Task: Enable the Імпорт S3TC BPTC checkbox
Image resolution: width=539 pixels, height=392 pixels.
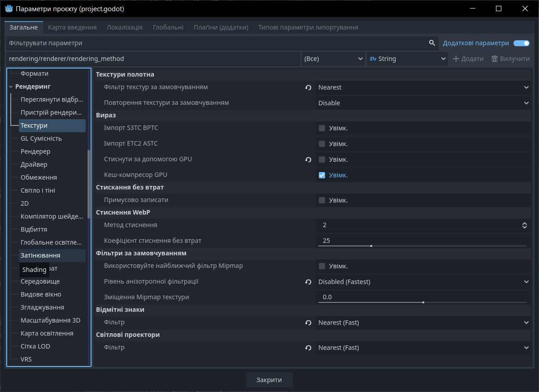Action: (322, 128)
